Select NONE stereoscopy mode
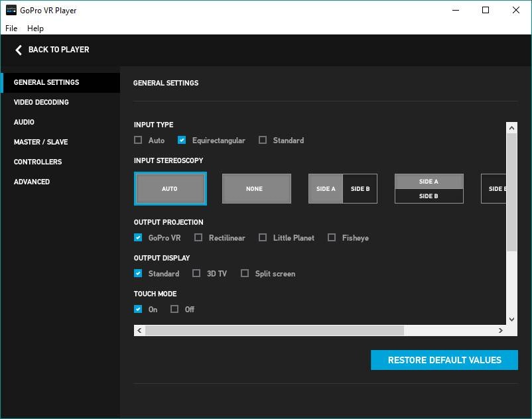 [x=257, y=188]
